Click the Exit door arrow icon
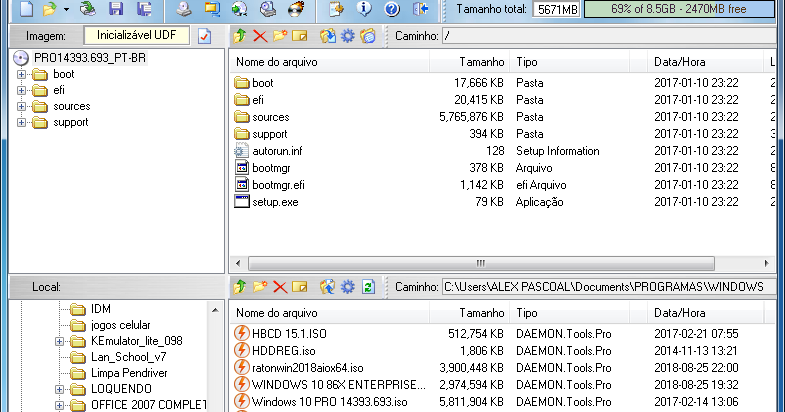The width and height of the screenshot is (785, 412). (421, 9)
